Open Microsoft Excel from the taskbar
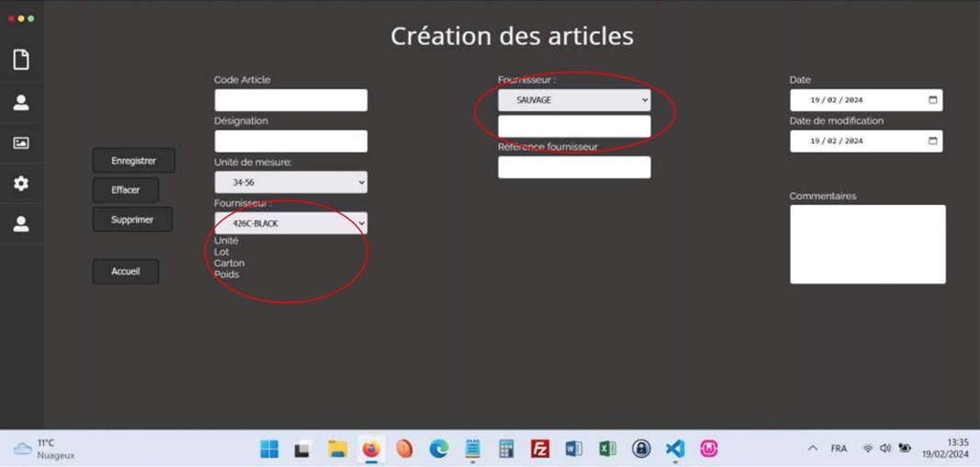 pos(607,449)
